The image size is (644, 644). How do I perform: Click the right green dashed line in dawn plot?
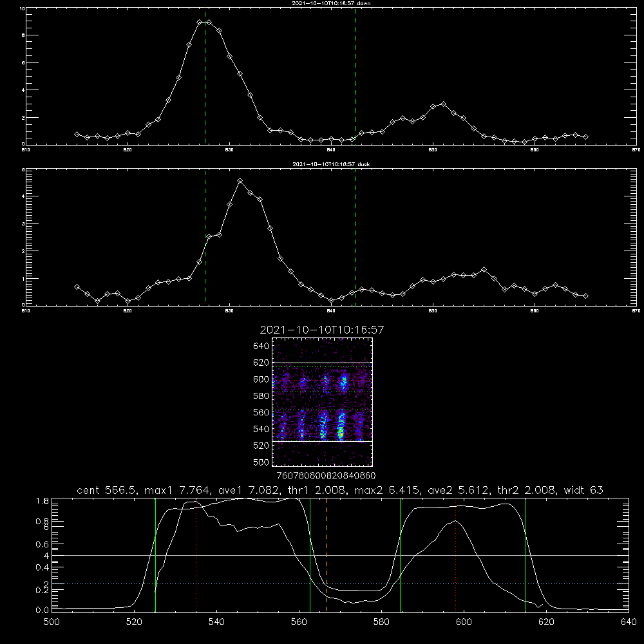click(x=355, y=76)
